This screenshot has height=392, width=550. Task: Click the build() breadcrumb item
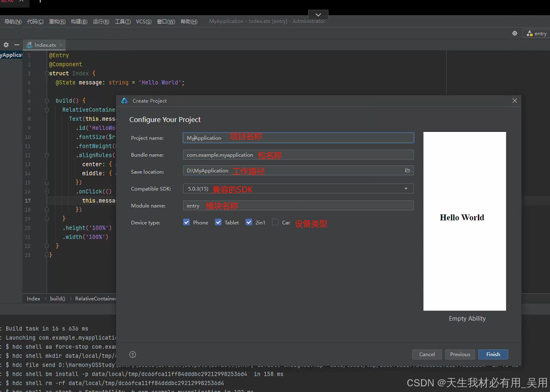tap(58, 298)
